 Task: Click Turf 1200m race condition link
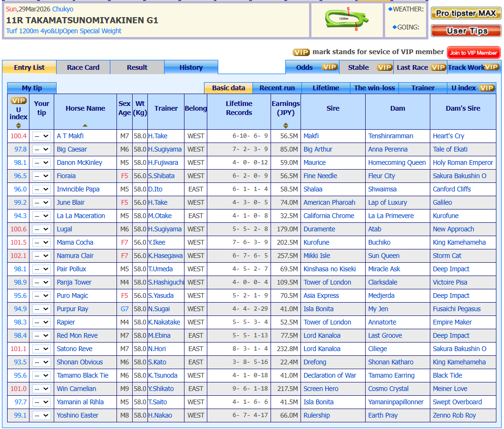[x=64, y=31]
